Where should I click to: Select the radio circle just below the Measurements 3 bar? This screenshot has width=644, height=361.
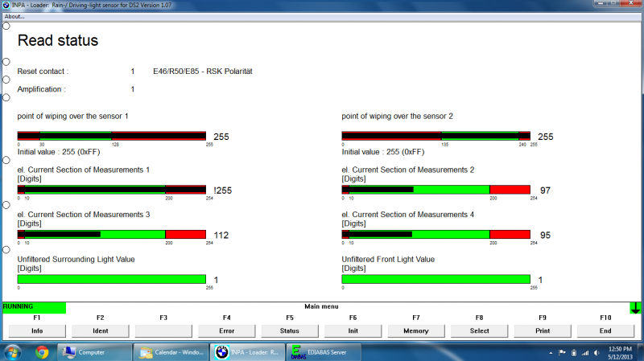point(6,250)
